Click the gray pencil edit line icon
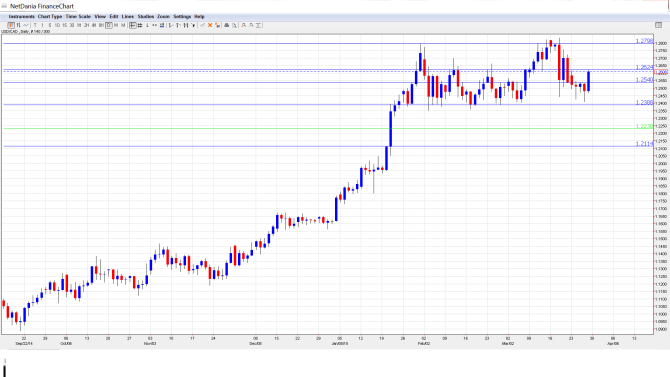 click(x=203, y=26)
